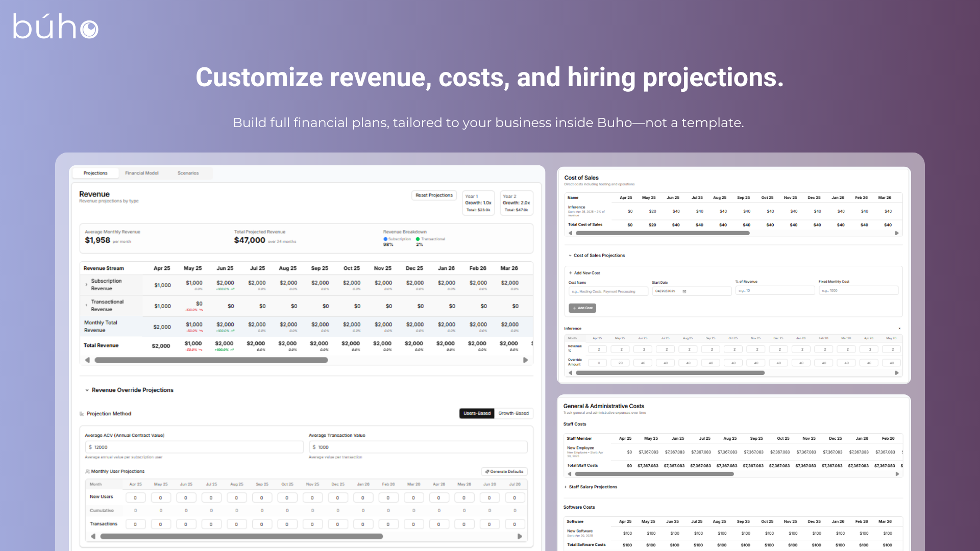The width and height of the screenshot is (980, 551).
Task: Click the $47,000 Total Projected Revenue value
Action: click(250, 240)
